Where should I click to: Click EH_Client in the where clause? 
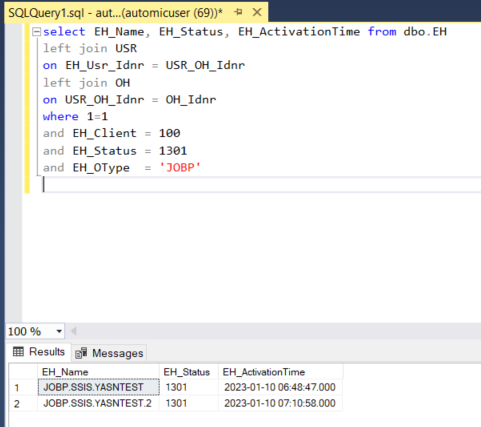pos(105,133)
